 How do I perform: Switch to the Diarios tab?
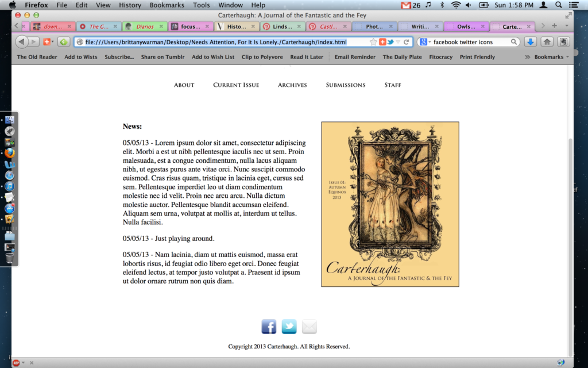(145, 26)
